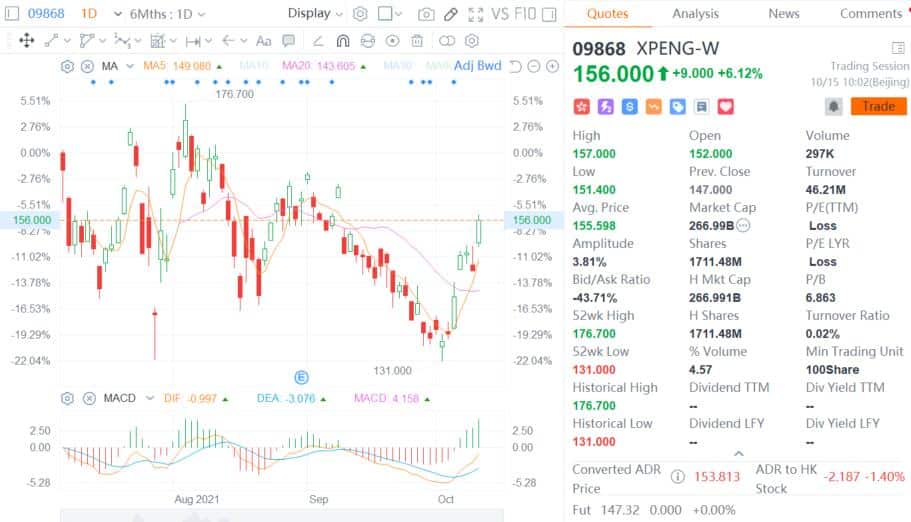
Task: Enter fullscreen chart mode
Action: [x=476, y=14]
